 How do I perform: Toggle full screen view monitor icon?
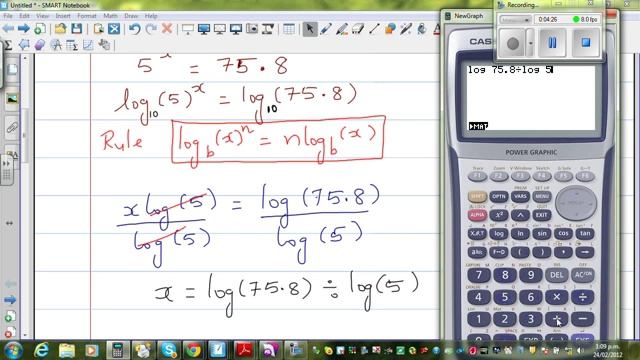[204, 29]
